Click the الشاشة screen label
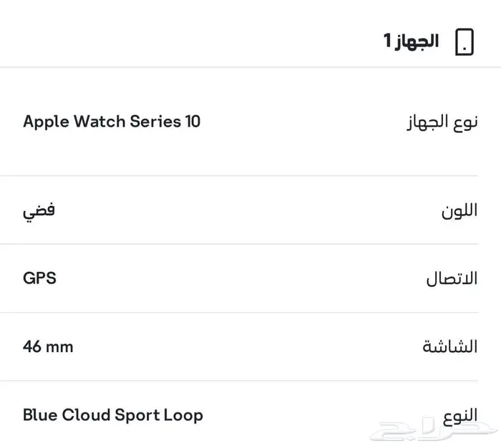The image size is (501, 448). point(449,347)
